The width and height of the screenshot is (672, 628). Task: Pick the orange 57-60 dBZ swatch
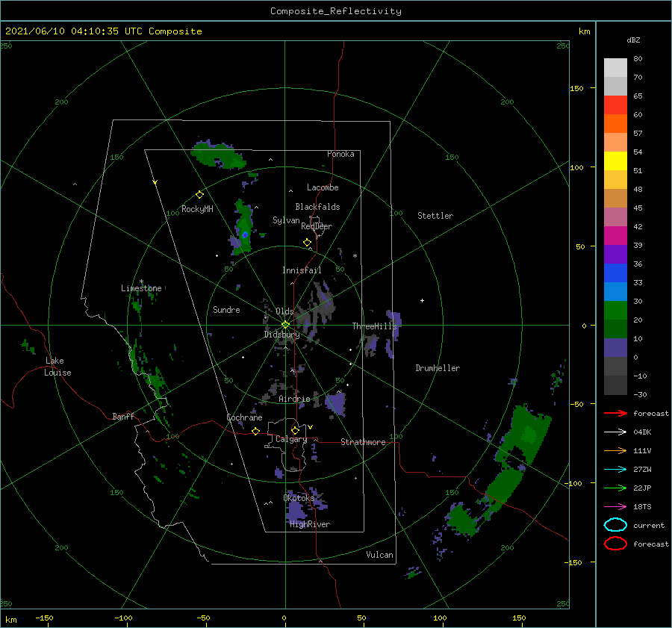pos(615,123)
